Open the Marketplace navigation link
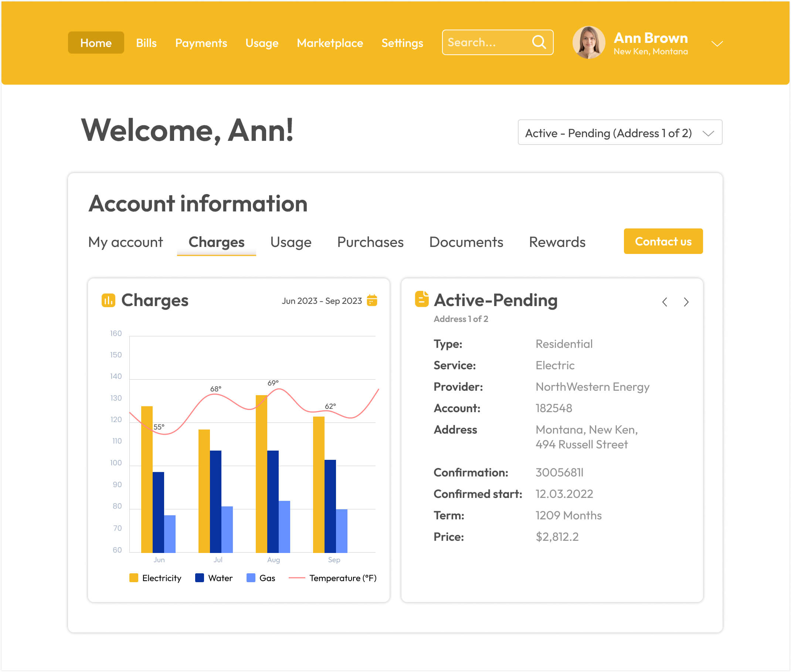 coord(329,43)
